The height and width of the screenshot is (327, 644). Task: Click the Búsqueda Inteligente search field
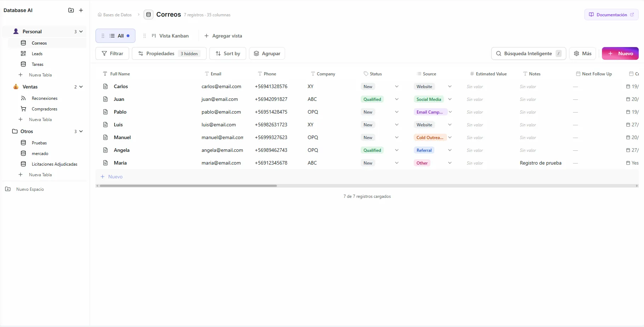point(529,53)
